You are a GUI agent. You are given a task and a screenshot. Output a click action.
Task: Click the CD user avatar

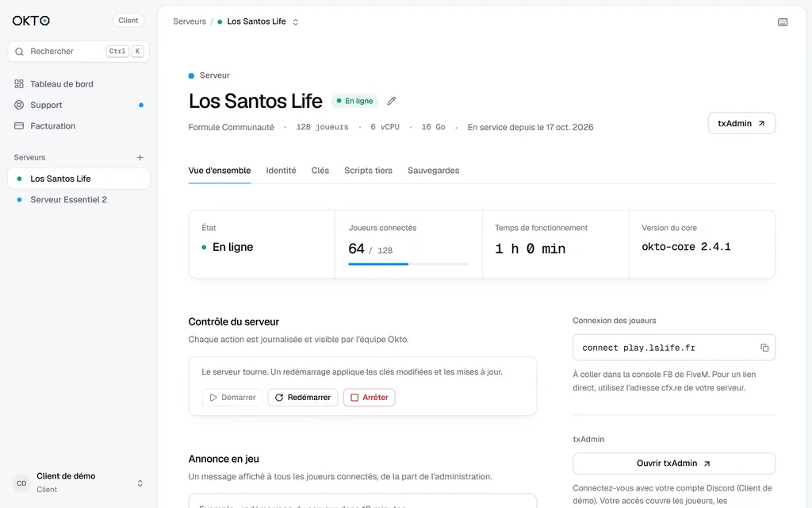[x=21, y=483]
